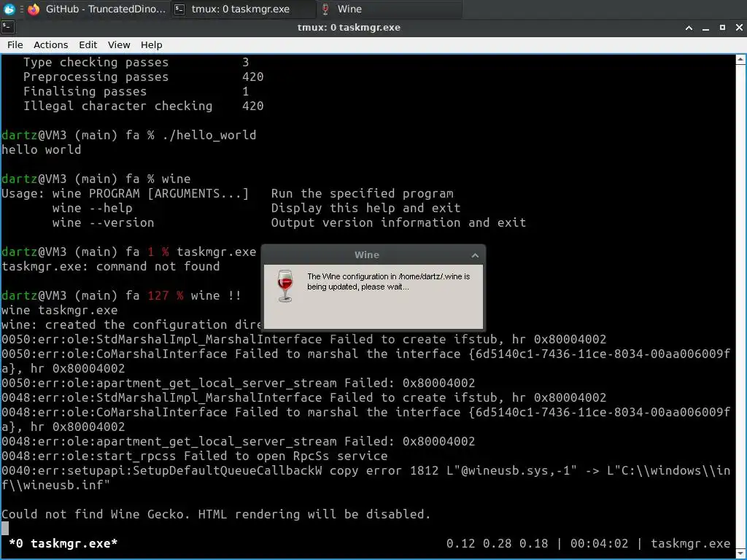Click the tmux clock '00:04:02'
The image size is (747, 560).
click(x=599, y=543)
